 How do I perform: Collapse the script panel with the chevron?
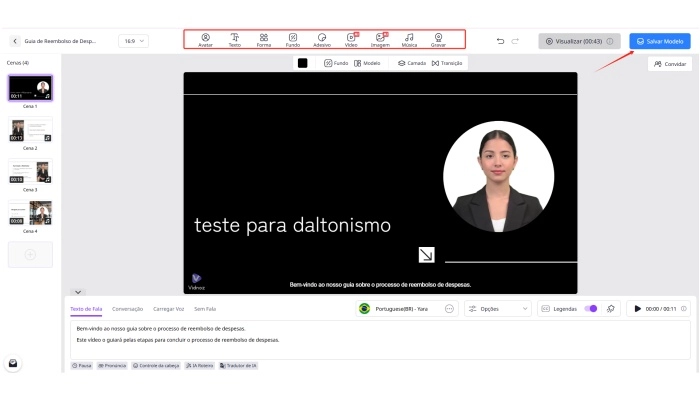[x=78, y=292]
